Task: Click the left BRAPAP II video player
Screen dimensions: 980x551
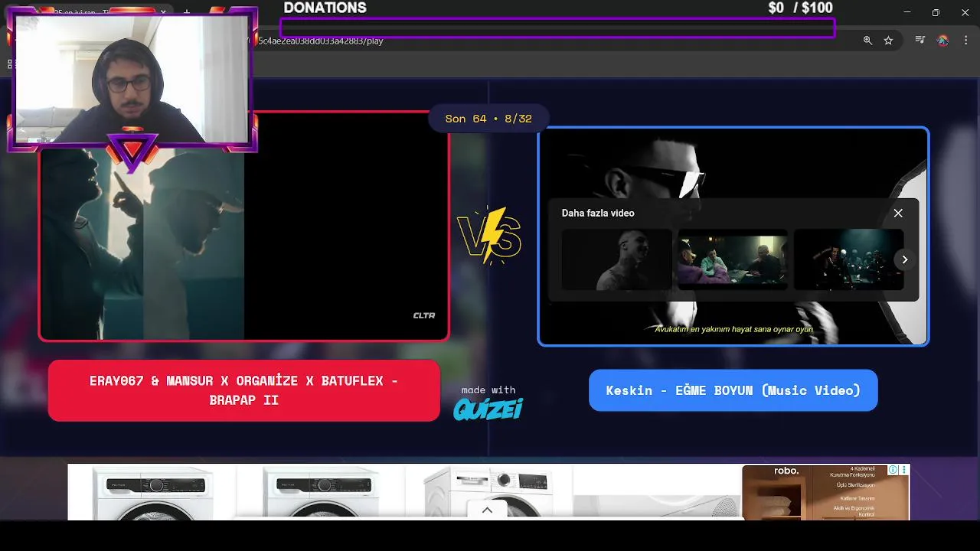Action: click(243, 227)
